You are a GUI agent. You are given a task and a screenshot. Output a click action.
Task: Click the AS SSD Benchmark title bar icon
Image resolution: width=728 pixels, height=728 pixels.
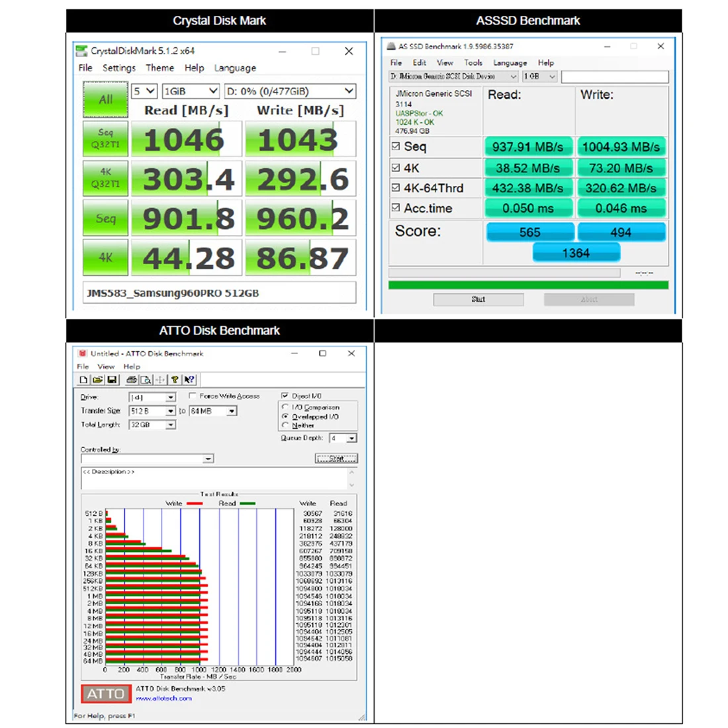click(391, 46)
